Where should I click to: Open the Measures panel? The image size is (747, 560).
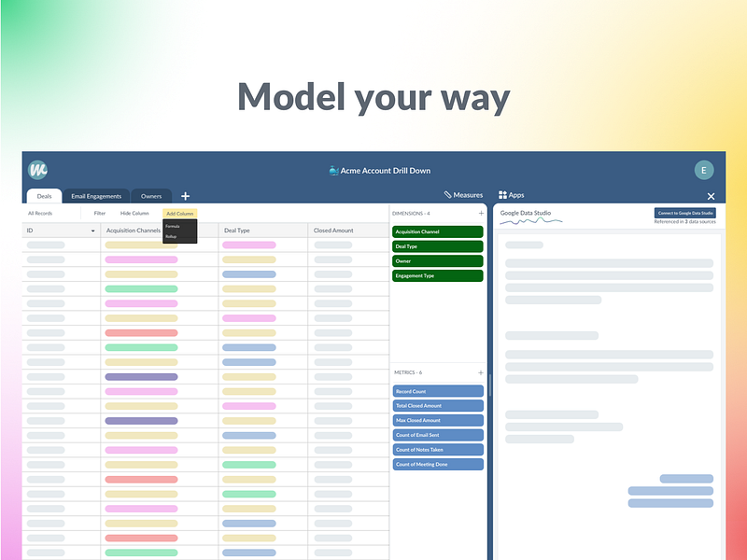coord(463,195)
